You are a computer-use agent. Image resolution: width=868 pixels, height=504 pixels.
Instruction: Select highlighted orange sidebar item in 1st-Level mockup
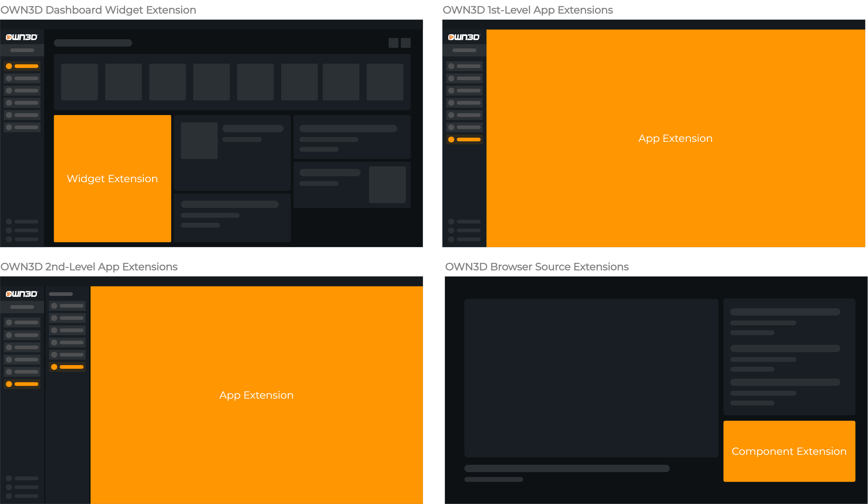pyautogui.click(x=464, y=139)
